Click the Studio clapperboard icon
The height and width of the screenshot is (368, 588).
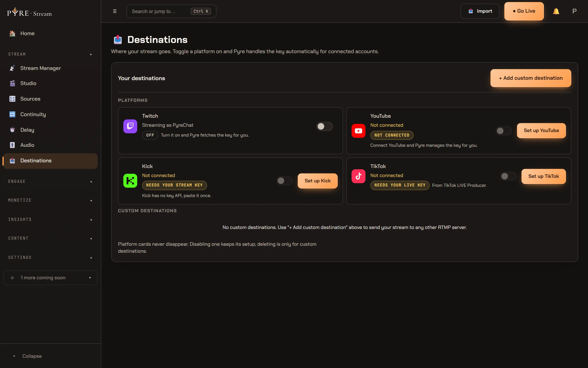12,83
